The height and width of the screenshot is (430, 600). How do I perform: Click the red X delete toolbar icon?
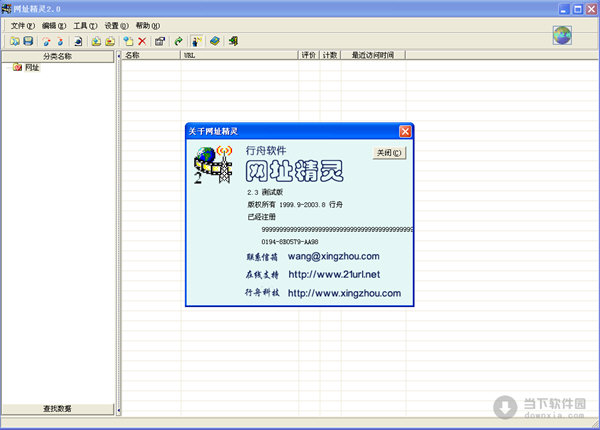[142, 41]
